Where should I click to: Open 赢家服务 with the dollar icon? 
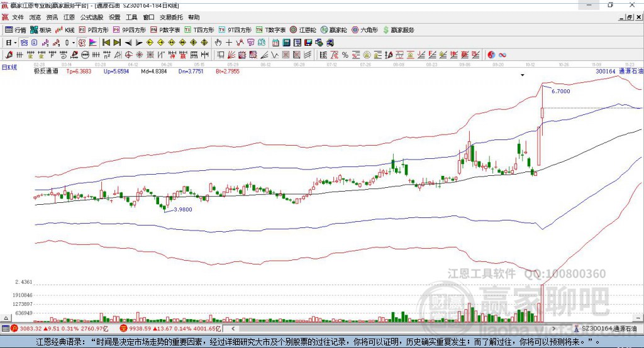coord(398,30)
